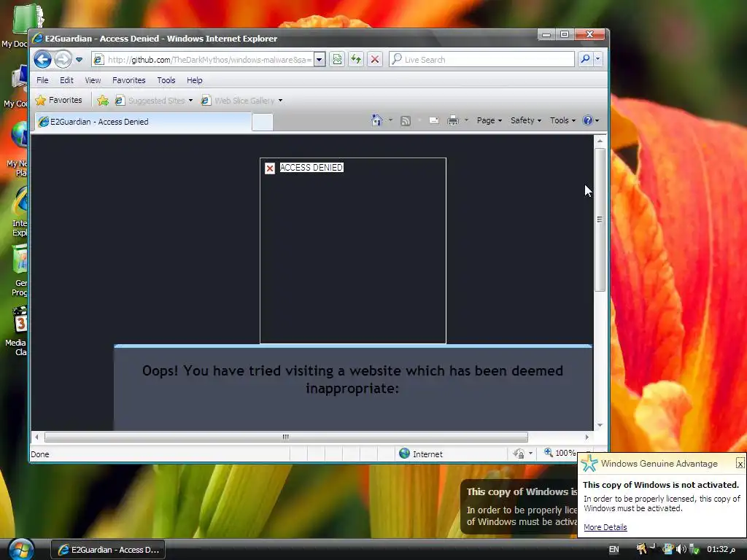747x560 pixels.
Task: Click the Read Mail envelope icon
Action: pos(434,121)
